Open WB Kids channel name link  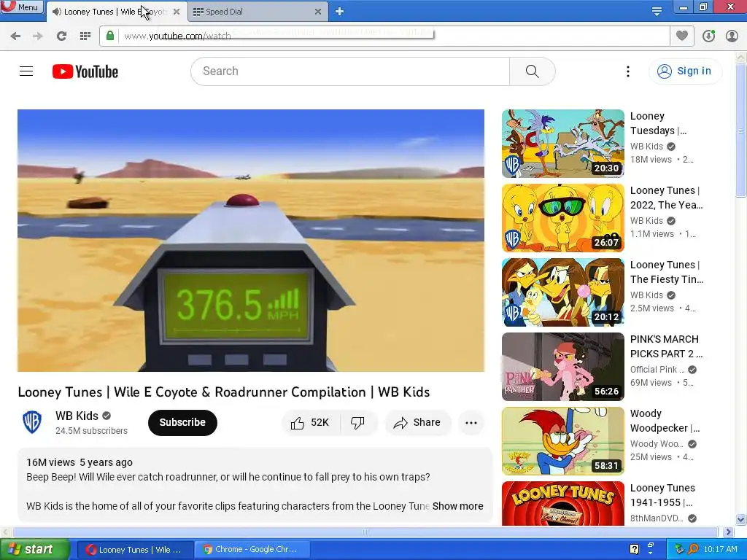click(77, 416)
